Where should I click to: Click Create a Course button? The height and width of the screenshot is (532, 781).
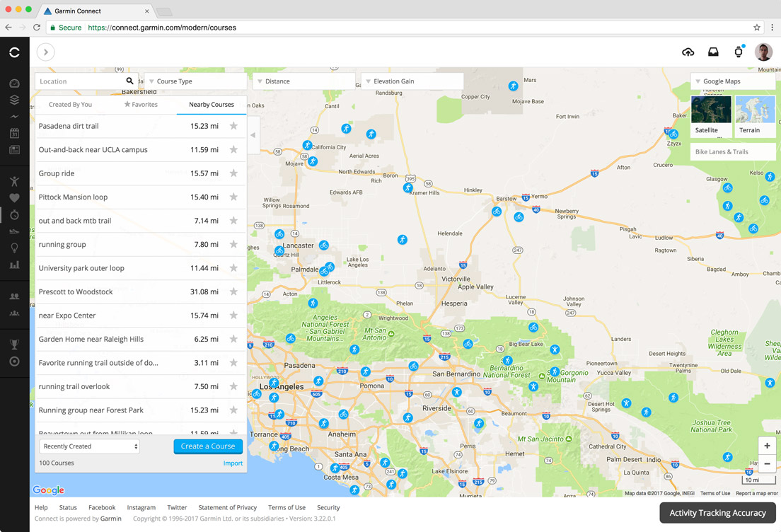208,446
